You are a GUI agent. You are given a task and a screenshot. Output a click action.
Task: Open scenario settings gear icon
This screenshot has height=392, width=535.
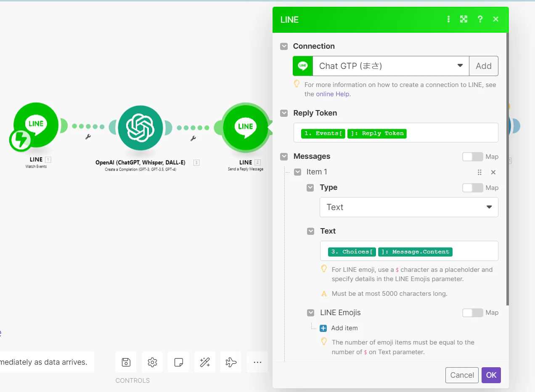click(x=152, y=362)
